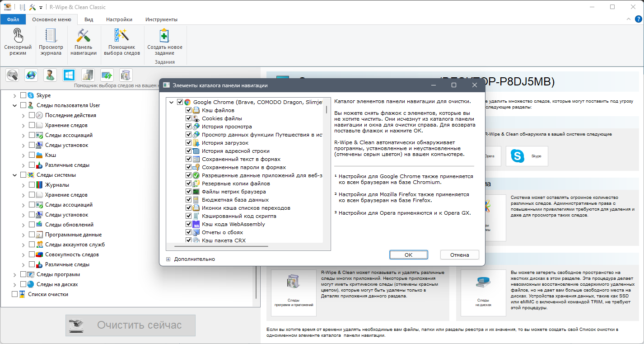Uncheck История адресной строки checkbox
This screenshot has width=644, height=344.
point(189,151)
